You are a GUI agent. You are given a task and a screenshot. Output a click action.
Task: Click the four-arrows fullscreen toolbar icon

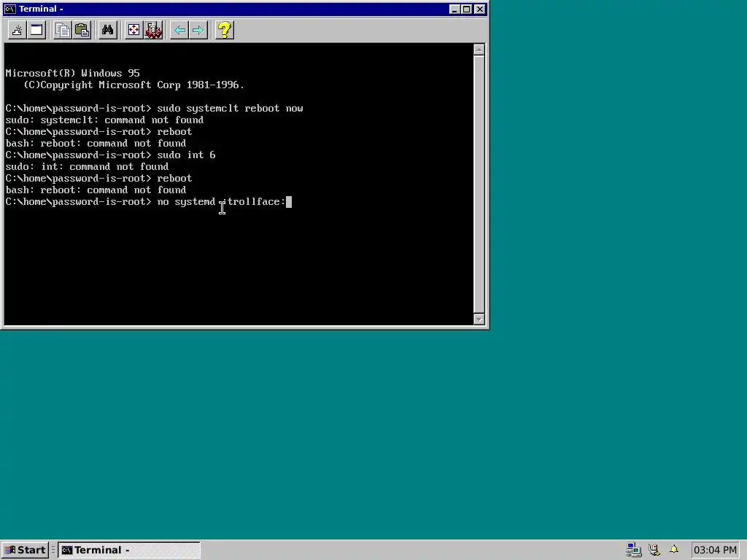[134, 31]
